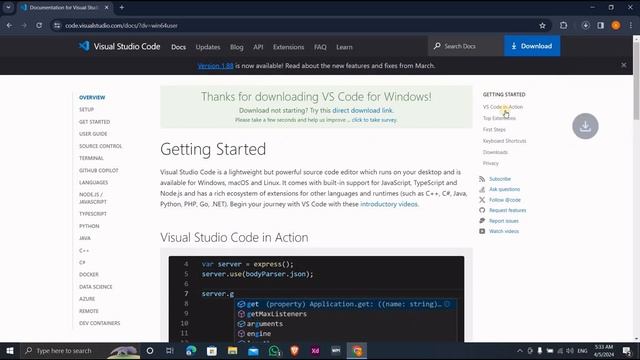Jump to VS Code in Action section

pyautogui.click(x=502, y=107)
